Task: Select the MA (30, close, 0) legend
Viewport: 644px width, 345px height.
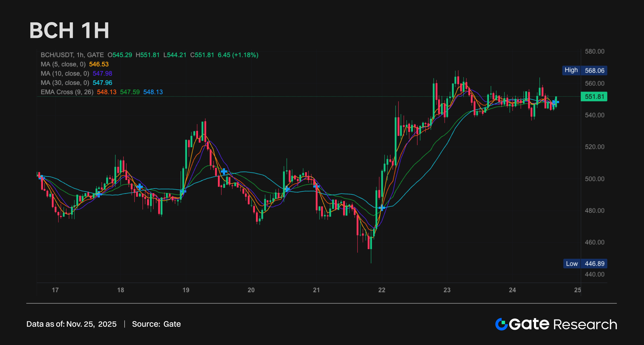Action: [65, 83]
